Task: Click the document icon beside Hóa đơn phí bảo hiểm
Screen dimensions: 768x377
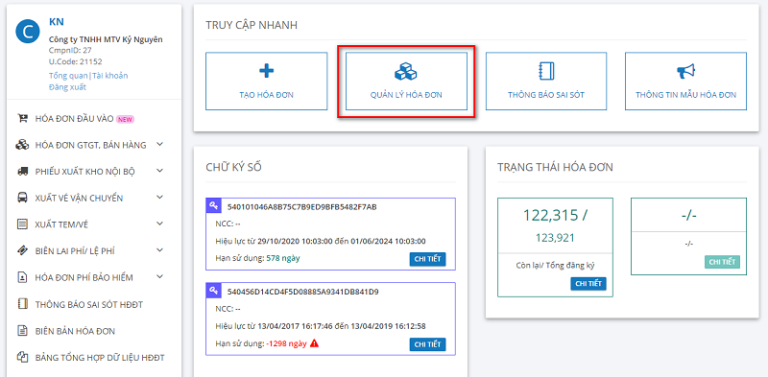Action: point(22,278)
